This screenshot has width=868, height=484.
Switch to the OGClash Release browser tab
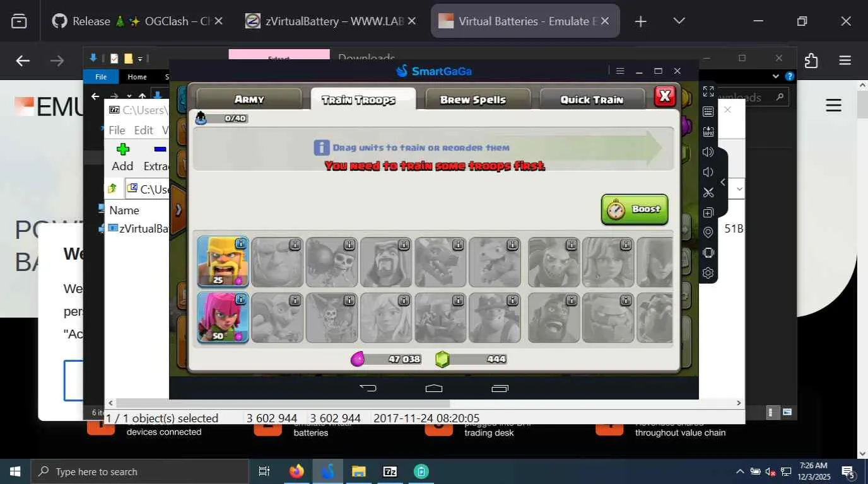coord(138,21)
